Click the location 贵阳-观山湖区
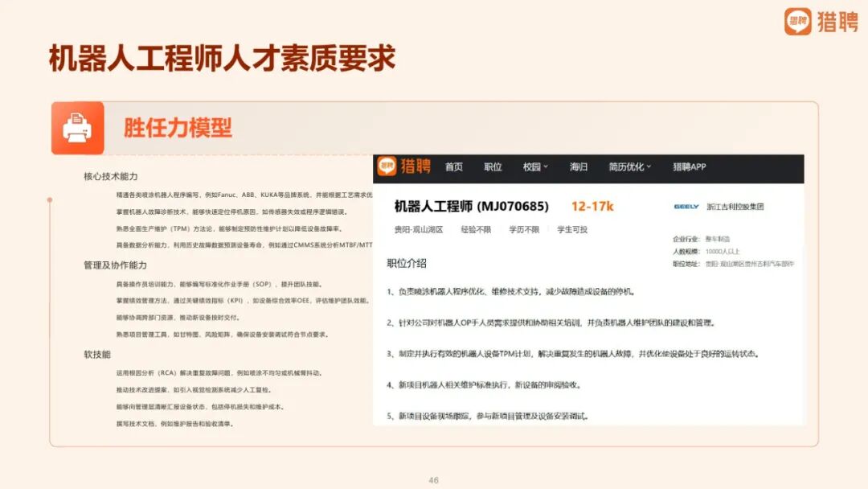Viewport: 868px width, 489px height. point(419,229)
